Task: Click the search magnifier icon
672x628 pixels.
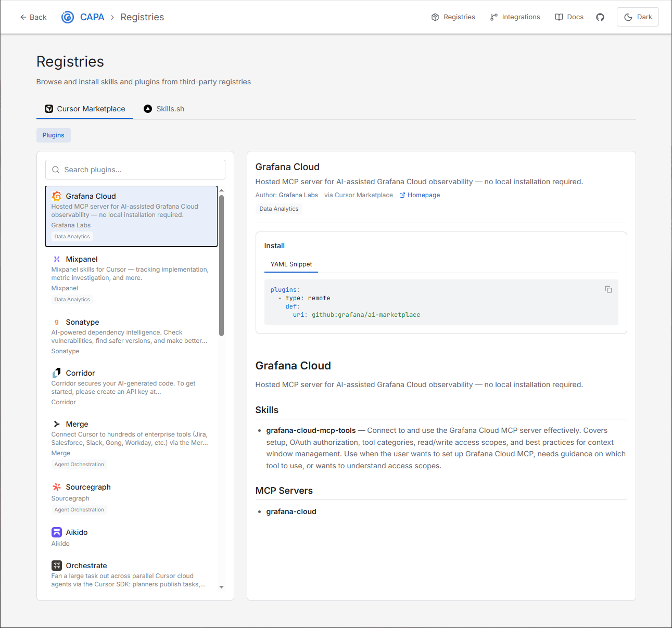Action: click(x=56, y=170)
